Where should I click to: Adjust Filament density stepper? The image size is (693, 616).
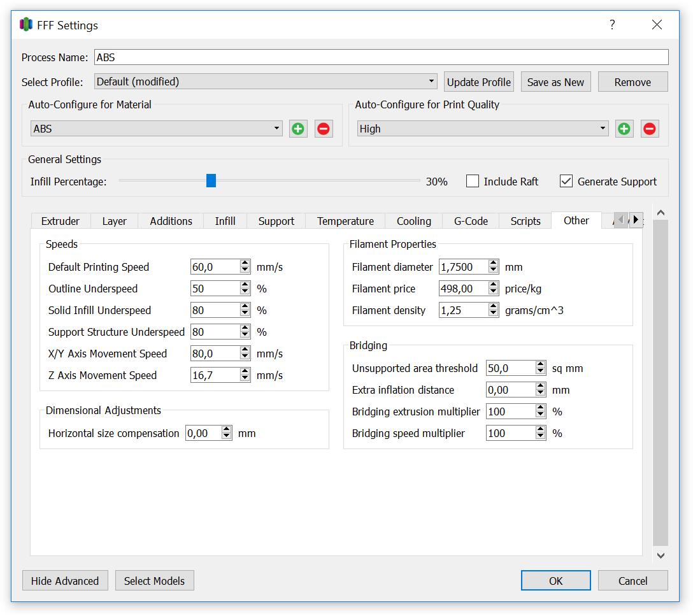pos(494,310)
